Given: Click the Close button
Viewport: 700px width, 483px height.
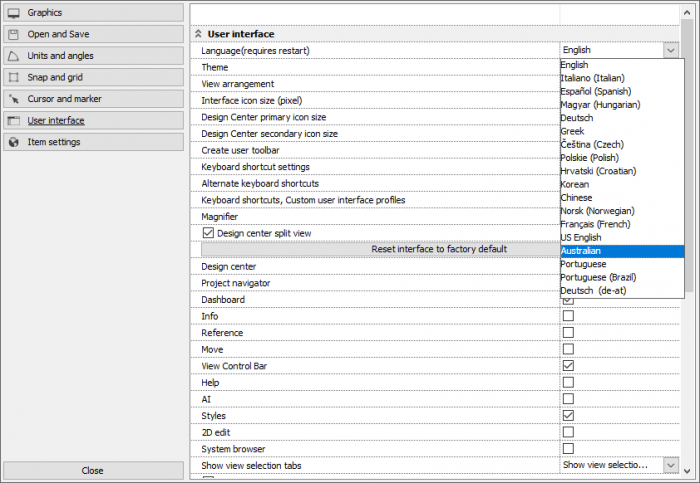Looking at the screenshot, I should pos(92,470).
